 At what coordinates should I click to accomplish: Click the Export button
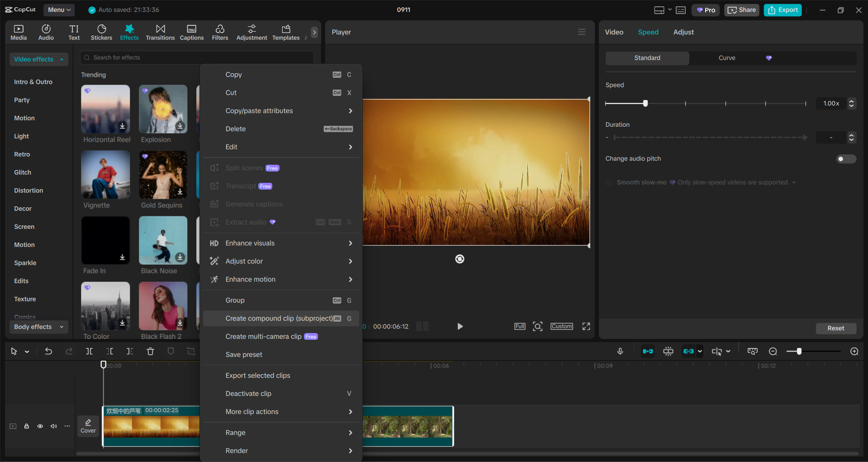click(x=782, y=10)
